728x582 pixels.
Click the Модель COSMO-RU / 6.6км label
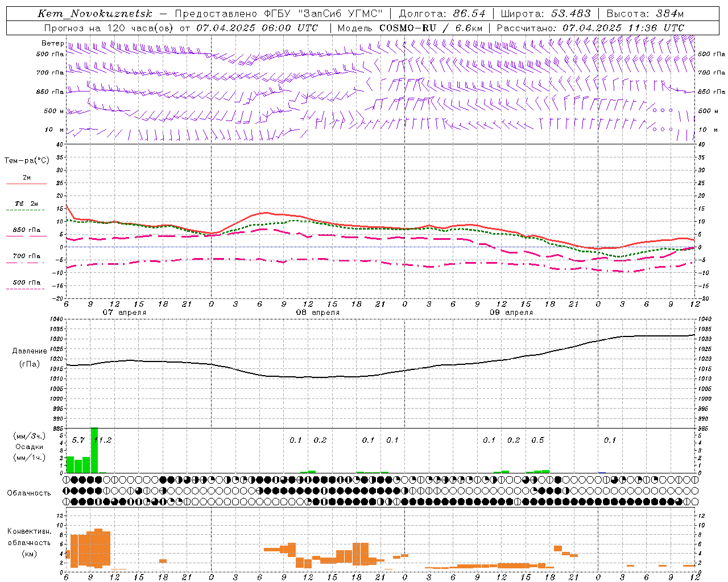[411, 28]
